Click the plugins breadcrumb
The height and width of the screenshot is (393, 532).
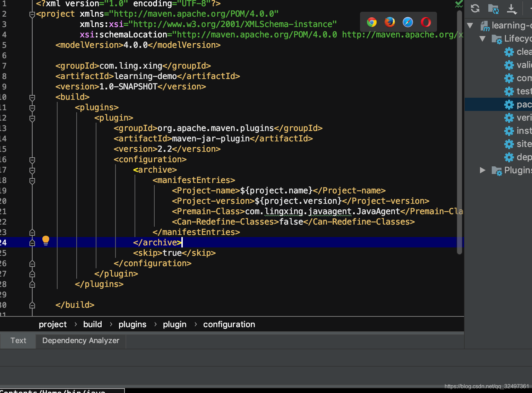pyautogui.click(x=132, y=324)
